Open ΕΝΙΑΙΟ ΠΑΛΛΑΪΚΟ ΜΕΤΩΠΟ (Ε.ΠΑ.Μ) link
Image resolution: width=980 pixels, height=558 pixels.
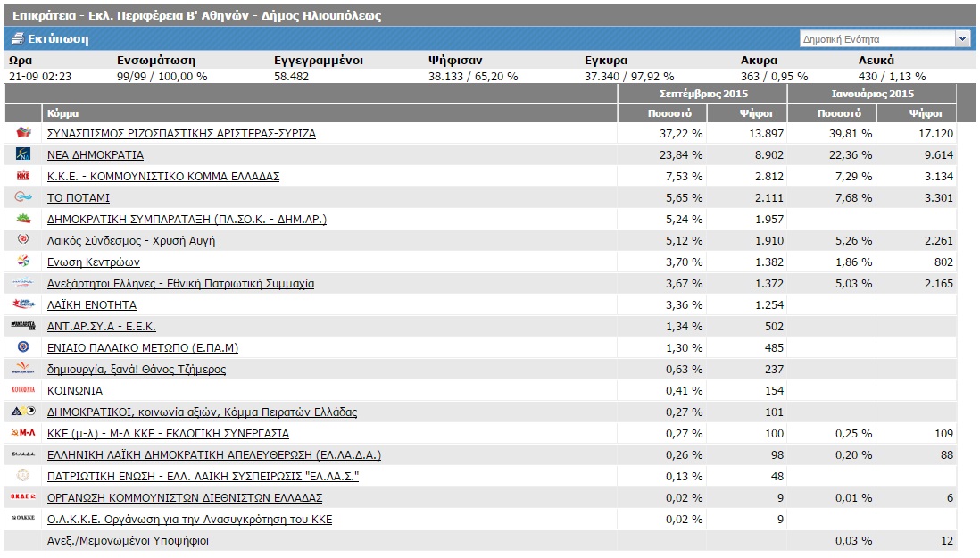click(x=143, y=347)
